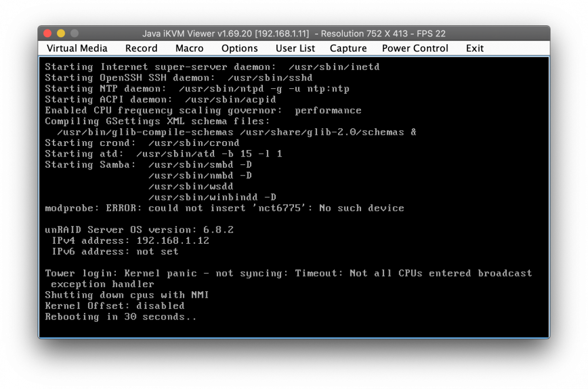Click the '/usr/sbin/nmbd -D' line

pos(201,175)
